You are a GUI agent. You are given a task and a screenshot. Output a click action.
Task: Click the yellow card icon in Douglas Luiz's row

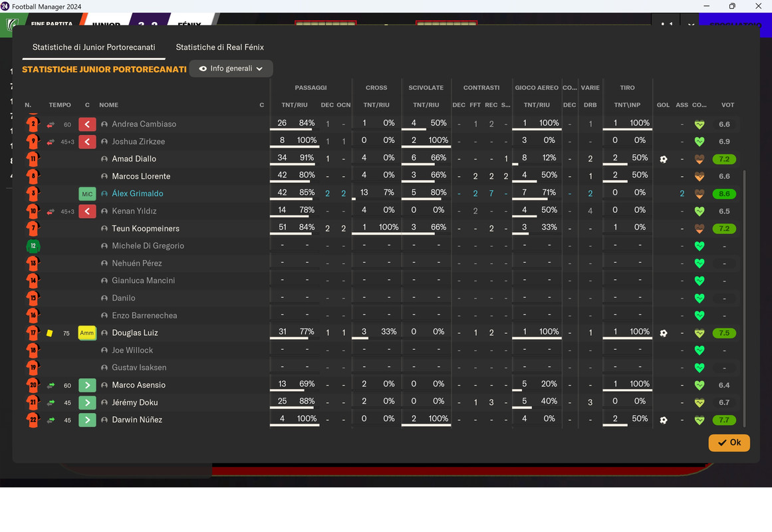tap(49, 333)
